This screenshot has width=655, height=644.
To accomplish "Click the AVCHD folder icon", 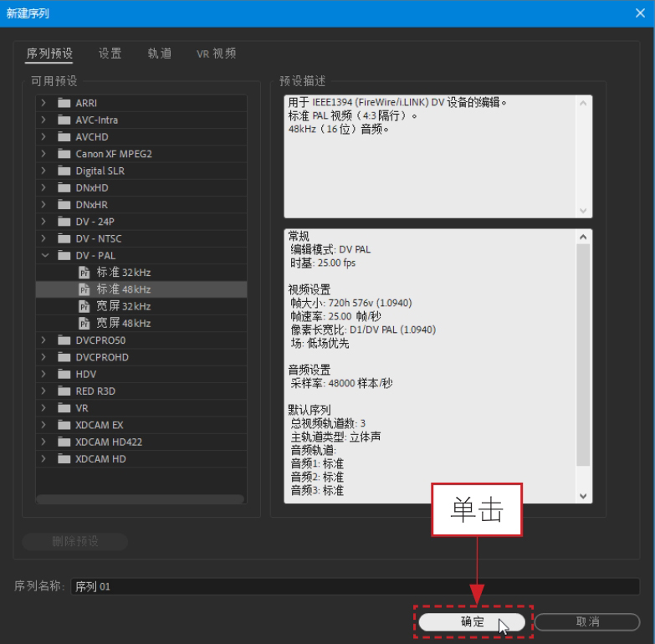I will tap(64, 136).
